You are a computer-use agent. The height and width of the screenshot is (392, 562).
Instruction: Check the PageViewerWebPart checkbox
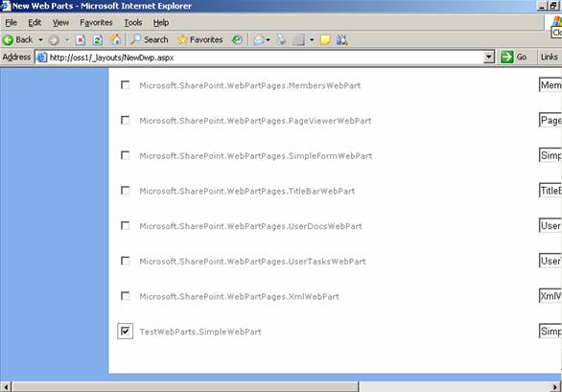pyautogui.click(x=126, y=120)
